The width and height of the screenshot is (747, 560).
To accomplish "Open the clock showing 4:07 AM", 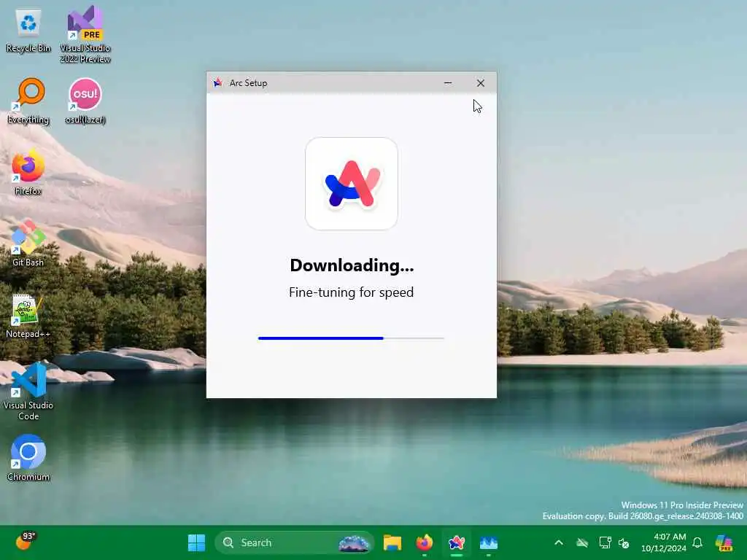I will click(663, 542).
